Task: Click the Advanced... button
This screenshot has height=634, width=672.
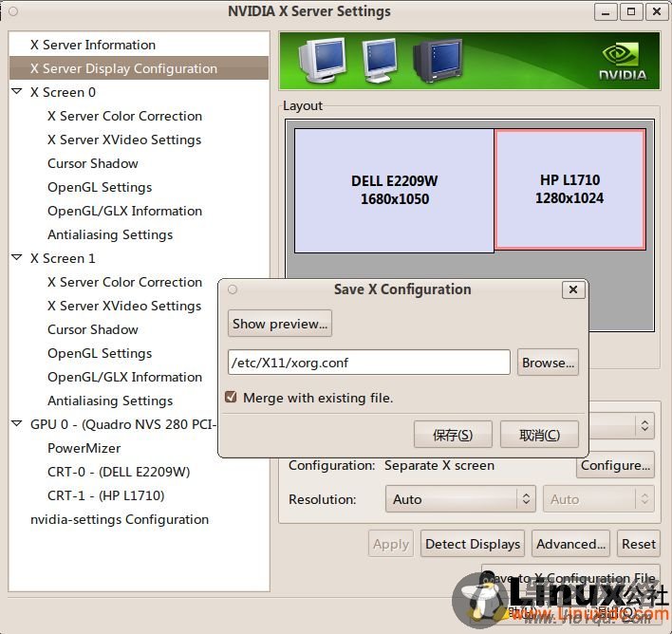Action: pyautogui.click(x=570, y=544)
